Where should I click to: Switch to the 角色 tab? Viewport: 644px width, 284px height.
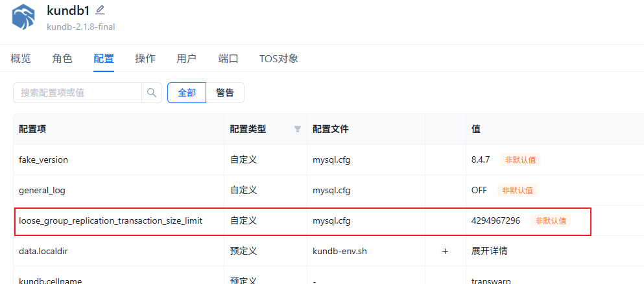62,58
